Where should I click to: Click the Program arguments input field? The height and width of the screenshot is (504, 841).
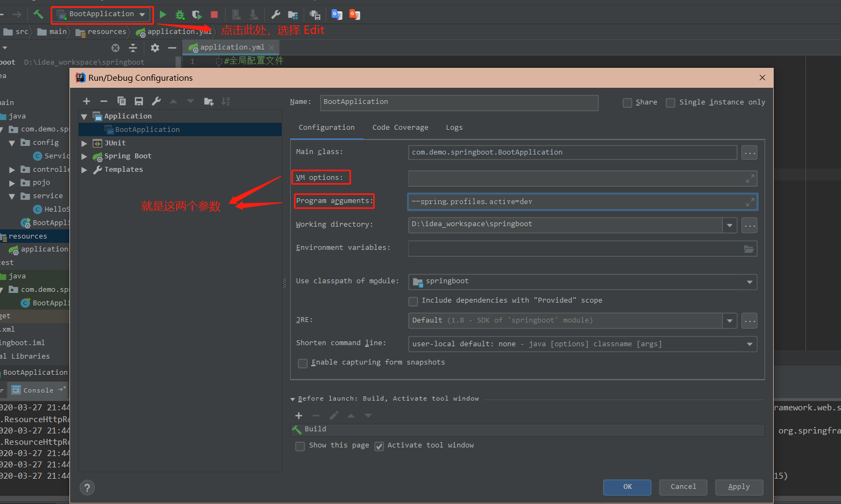tap(583, 202)
